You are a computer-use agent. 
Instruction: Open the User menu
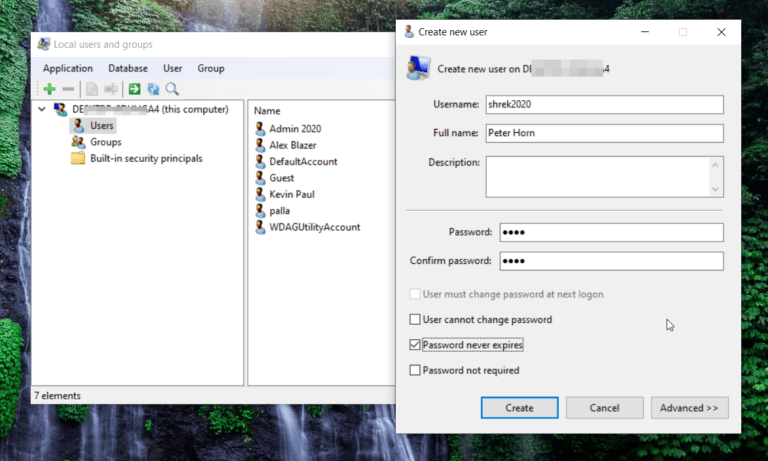coord(172,68)
